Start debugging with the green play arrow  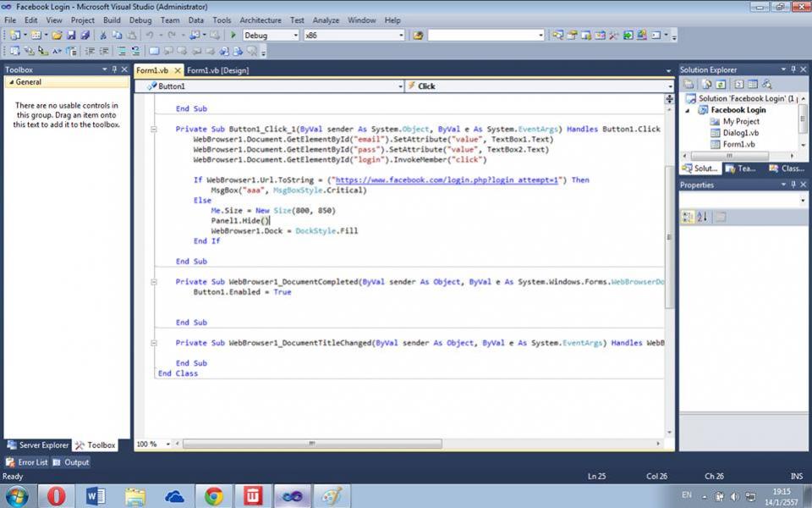(233, 35)
